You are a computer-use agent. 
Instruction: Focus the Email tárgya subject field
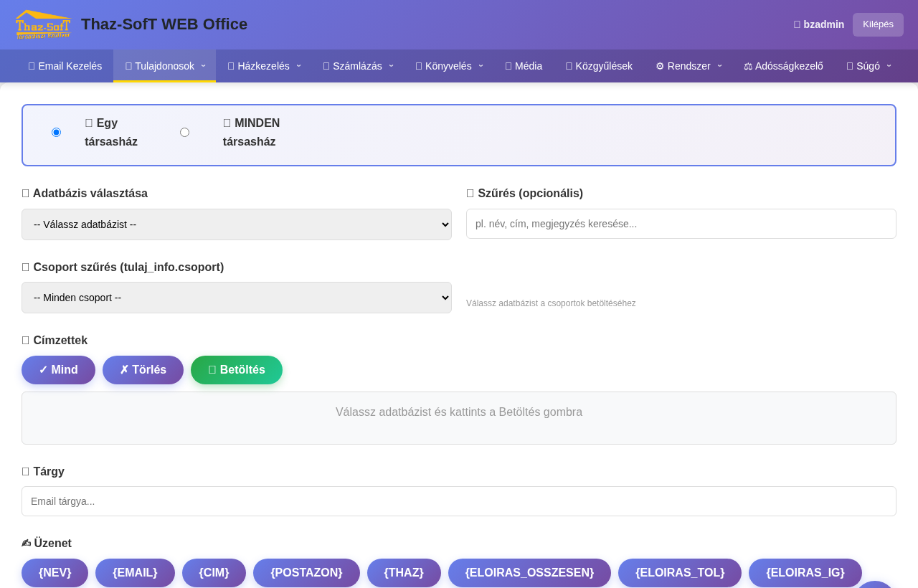tap(459, 501)
